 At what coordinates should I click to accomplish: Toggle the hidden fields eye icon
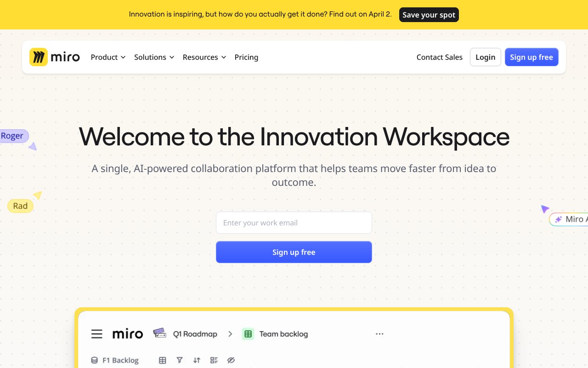coord(231,360)
